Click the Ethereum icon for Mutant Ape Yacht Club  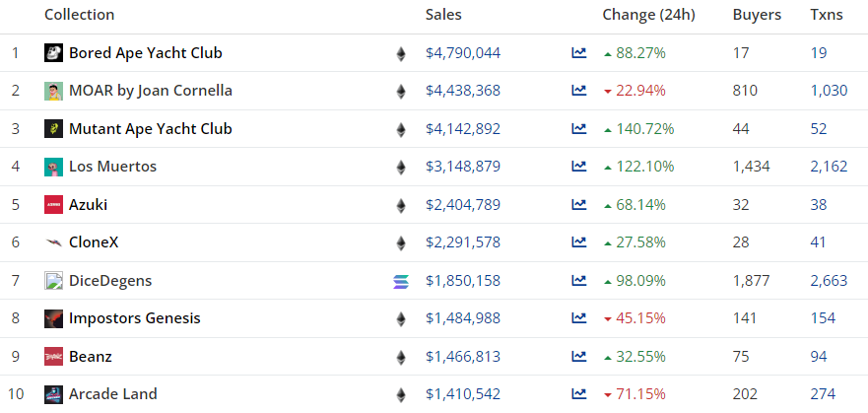pyautogui.click(x=400, y=129)
